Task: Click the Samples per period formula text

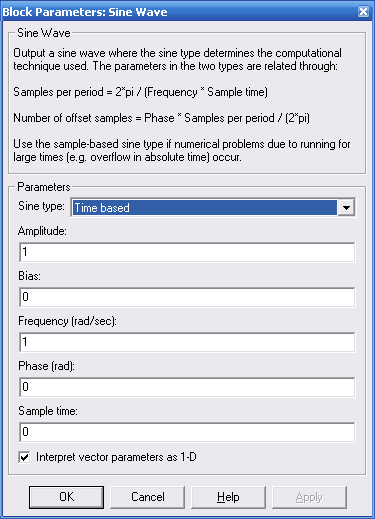Action: pyautogui.click(x=140, y=92)
